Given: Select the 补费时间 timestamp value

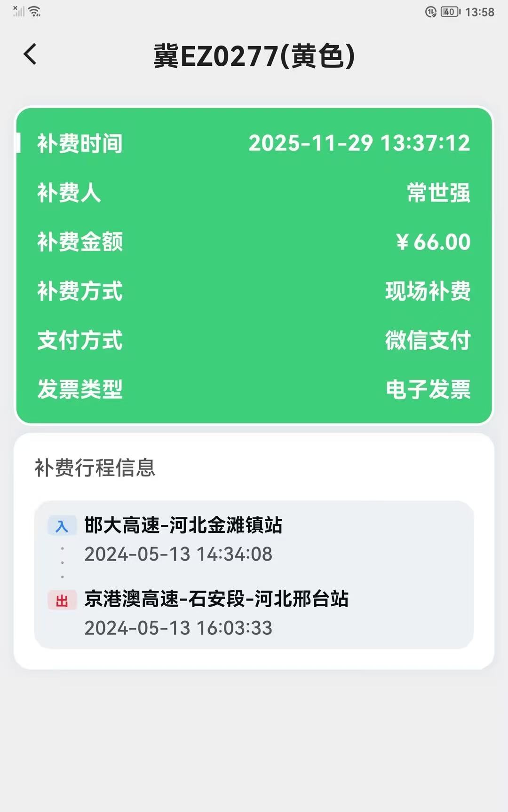Looking at the screenshot, I should pos(359,143).
